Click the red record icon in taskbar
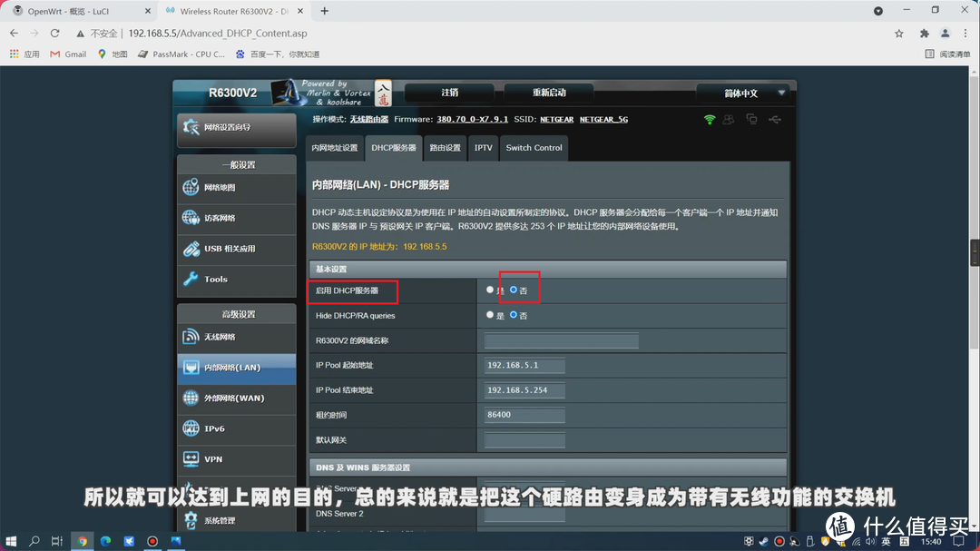This screenshot has height=551, width=980. [152, 541]
